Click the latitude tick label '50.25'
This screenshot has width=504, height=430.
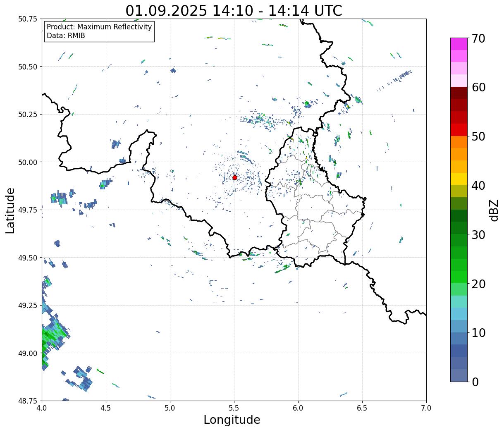[x=28, y=115]
